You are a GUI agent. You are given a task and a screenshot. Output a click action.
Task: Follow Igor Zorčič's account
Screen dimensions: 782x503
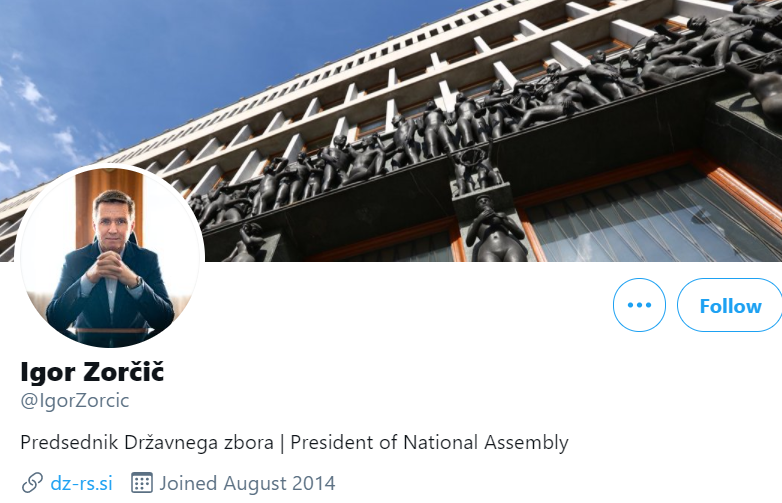click(730, 305)
